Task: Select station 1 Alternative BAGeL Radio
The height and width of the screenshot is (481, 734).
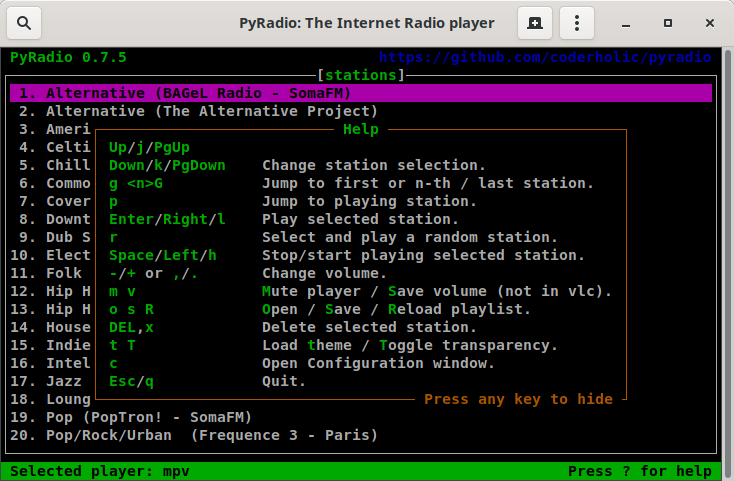Action: click(x=361, y=93)
